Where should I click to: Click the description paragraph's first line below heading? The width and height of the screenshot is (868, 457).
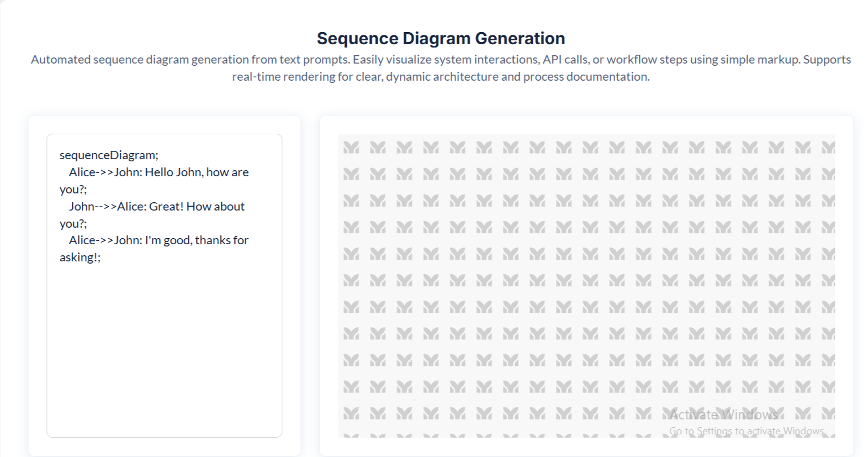pyautogui.click(x=441, y=60)
